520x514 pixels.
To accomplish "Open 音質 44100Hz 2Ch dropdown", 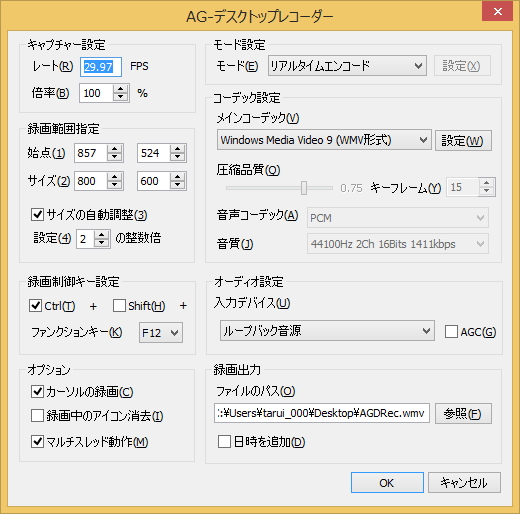I will click(x=398, y=244).
